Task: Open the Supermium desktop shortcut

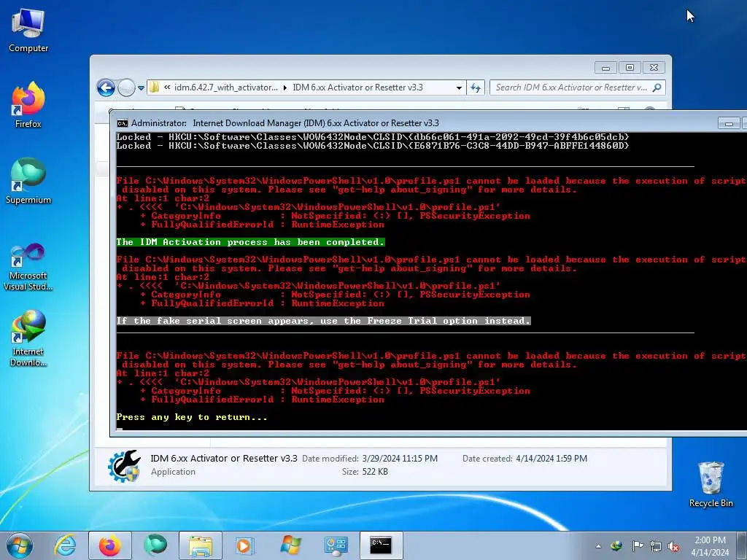Action: [28, 181]
